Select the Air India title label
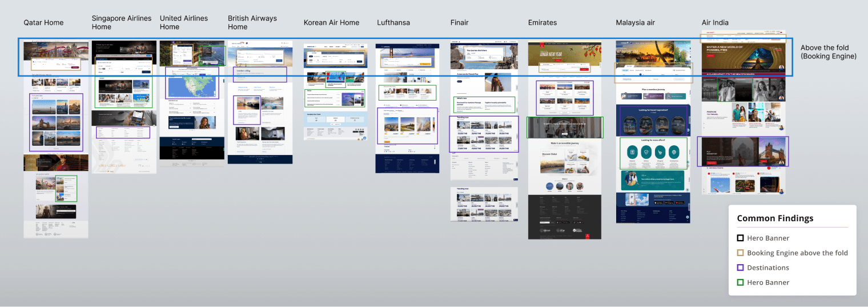Viewport: 868px width, 307px height. pyautogui.click(x=715, y=23)
